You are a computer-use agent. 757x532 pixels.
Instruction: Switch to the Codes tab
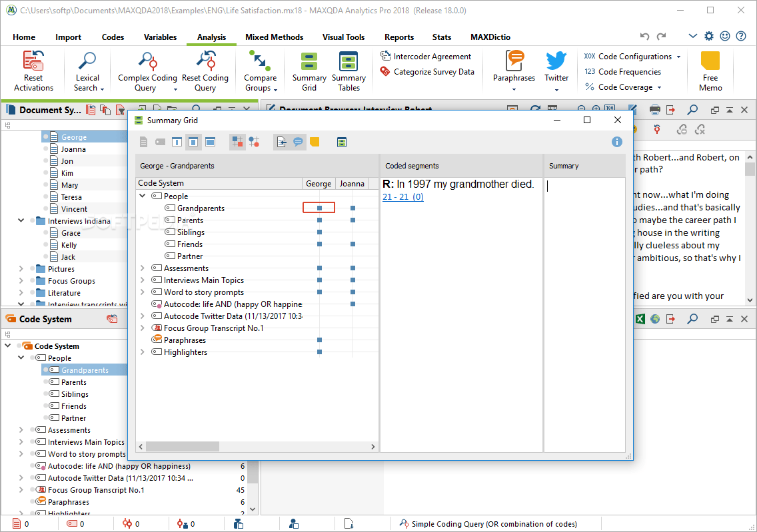[113, 37]
